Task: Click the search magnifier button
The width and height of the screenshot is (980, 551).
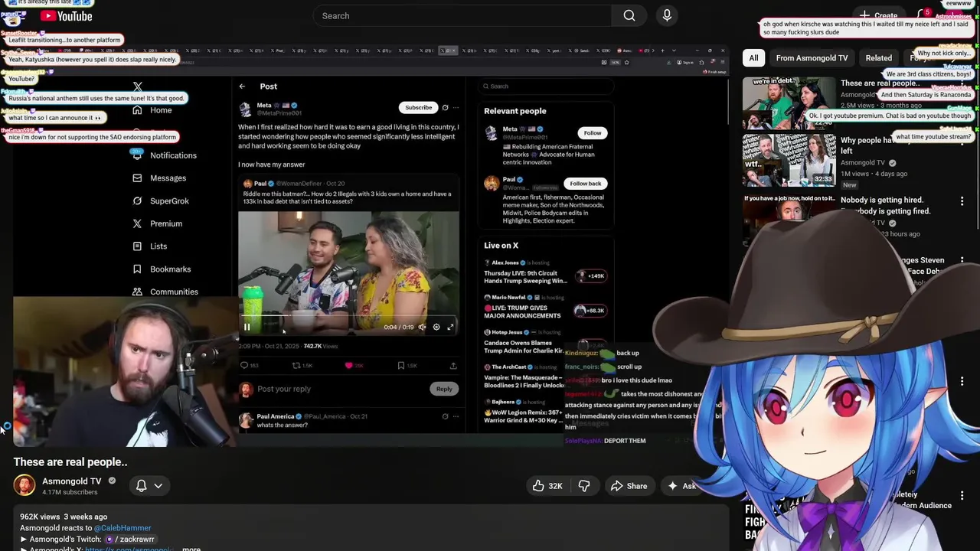Action: [629, 15]
